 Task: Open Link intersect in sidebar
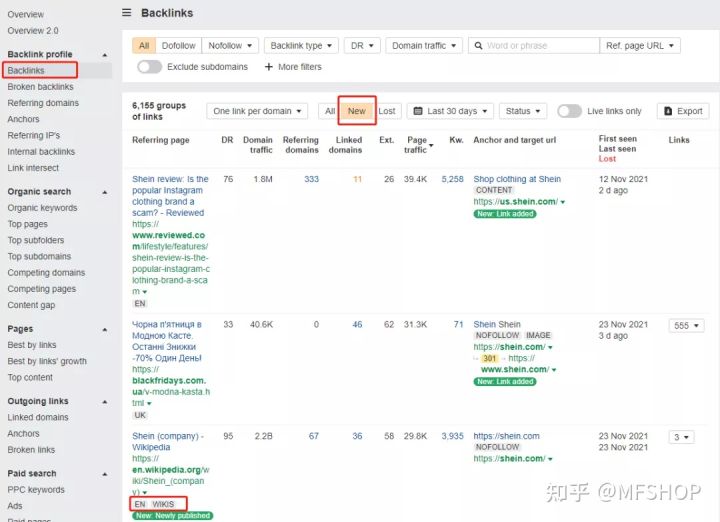tap(33, 168)
